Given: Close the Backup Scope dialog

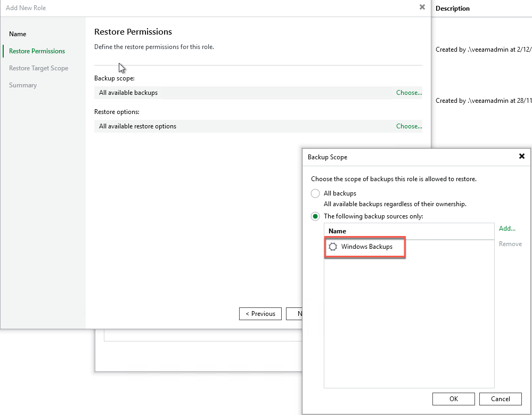Looking at the screenshot, I should pos(522,157).
